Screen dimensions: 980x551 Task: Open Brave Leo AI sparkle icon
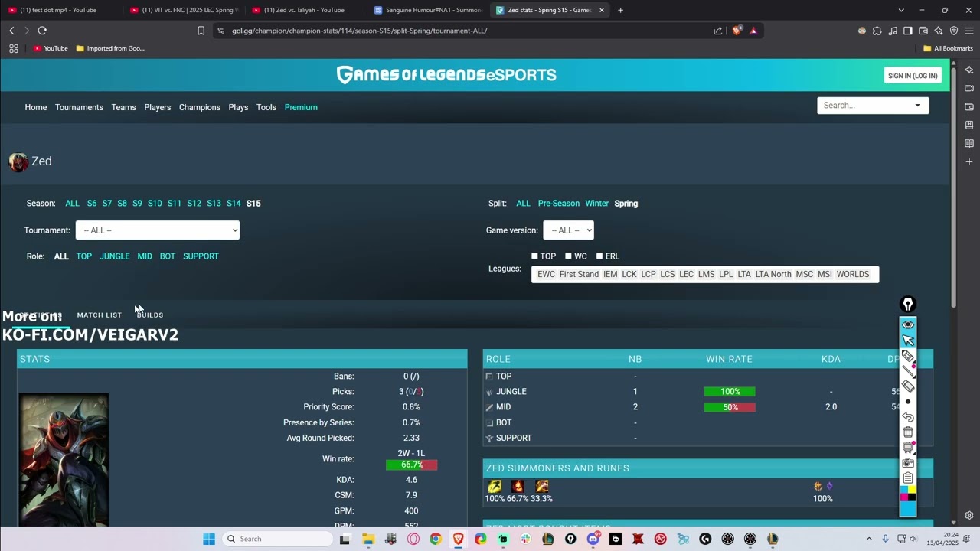tap(939, 31)
